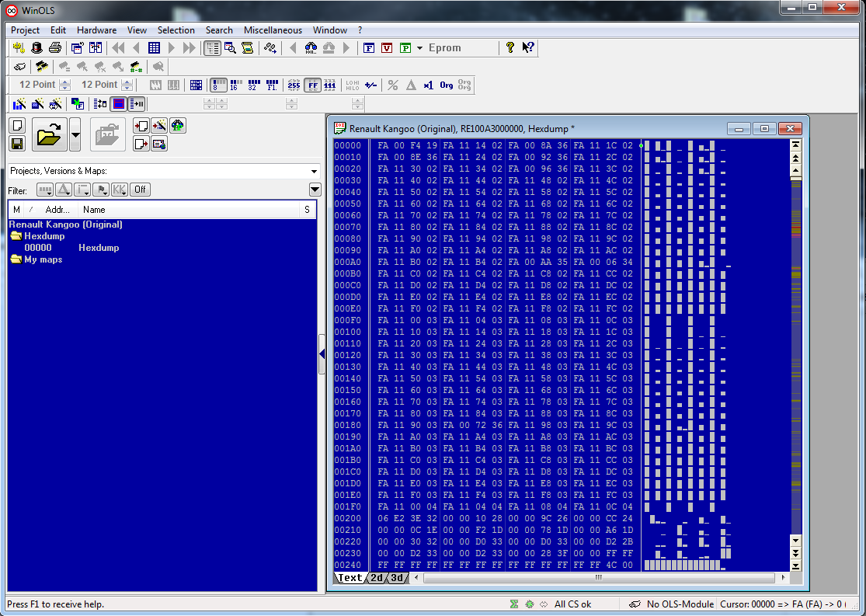Screen dimensions: 866x616
Task: Open the triangle filter dropdown
Action: 64,190
